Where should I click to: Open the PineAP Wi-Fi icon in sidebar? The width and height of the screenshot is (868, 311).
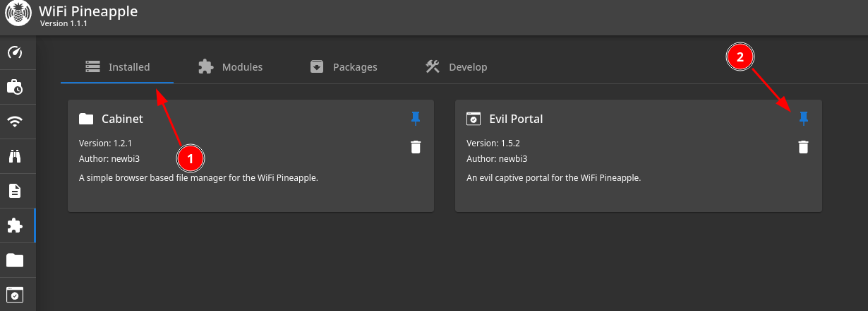click(15, 122)
